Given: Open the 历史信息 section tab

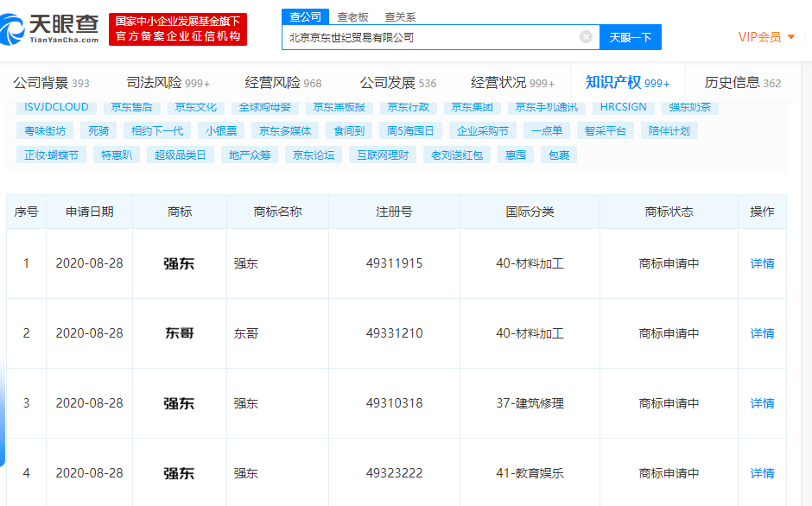Looking at the screenshot, I should 742,83.
